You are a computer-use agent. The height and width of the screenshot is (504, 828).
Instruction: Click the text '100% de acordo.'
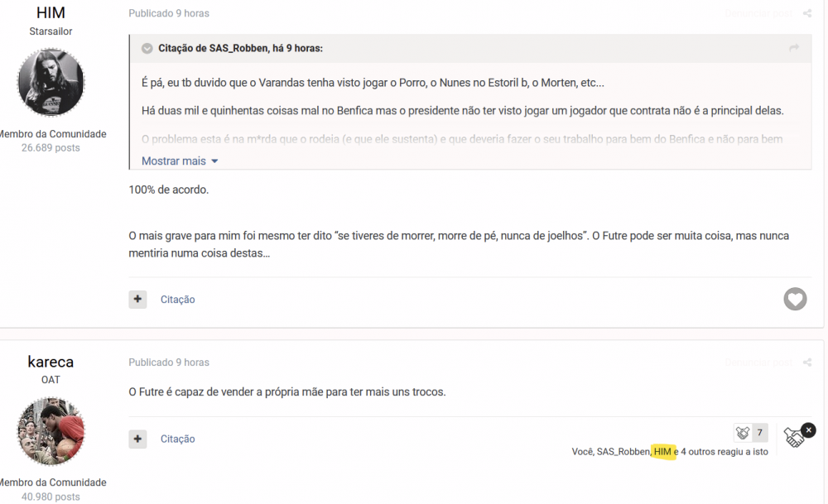[169, 190]
